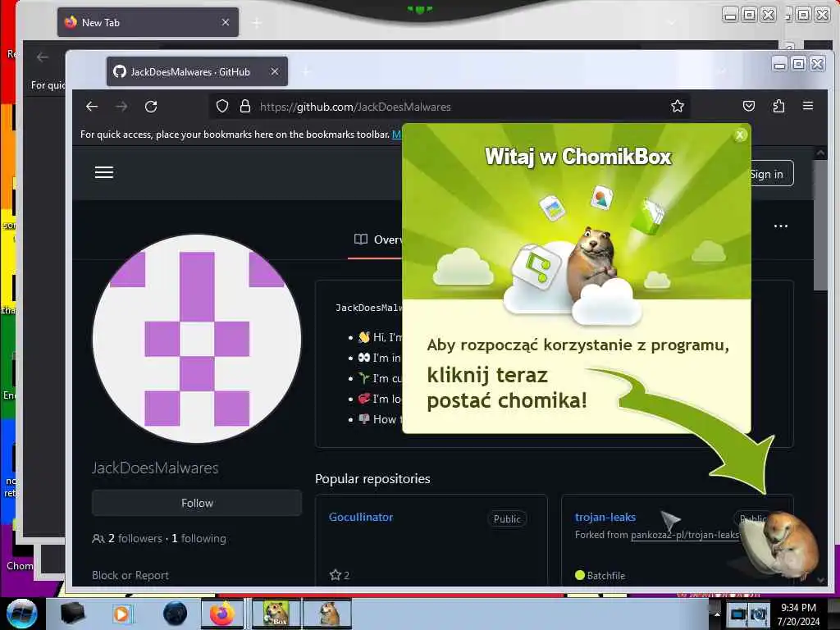Image resolution: width=840 pixels, height=630 pixels.
Task: Click the camera tray icon
Action: [x=759, y=614]
